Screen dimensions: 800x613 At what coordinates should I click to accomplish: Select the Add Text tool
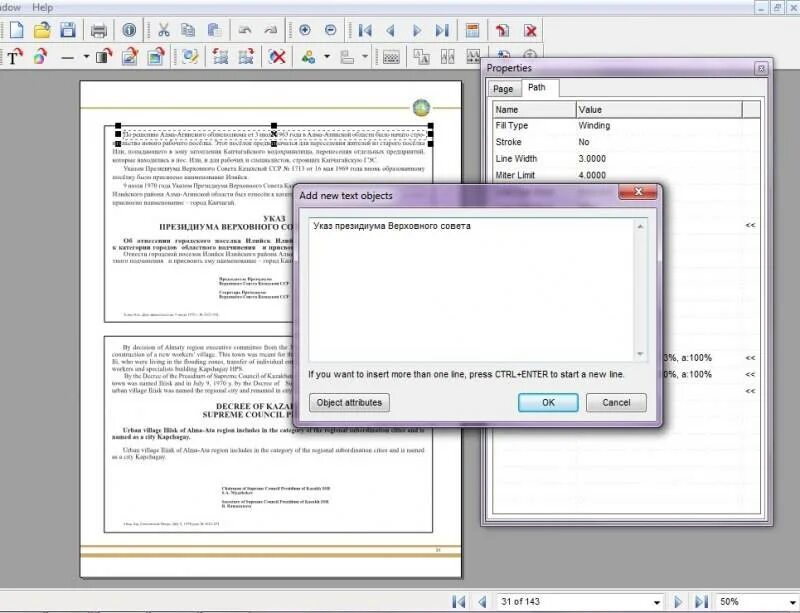coord(15,57)
